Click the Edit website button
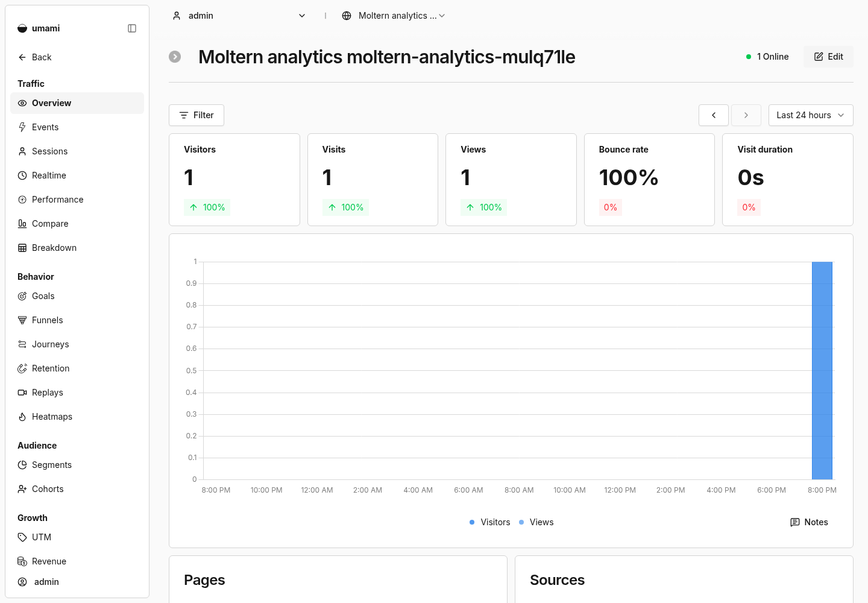The image size is (868, 603). pyautogui.click(x=828, y=57)
